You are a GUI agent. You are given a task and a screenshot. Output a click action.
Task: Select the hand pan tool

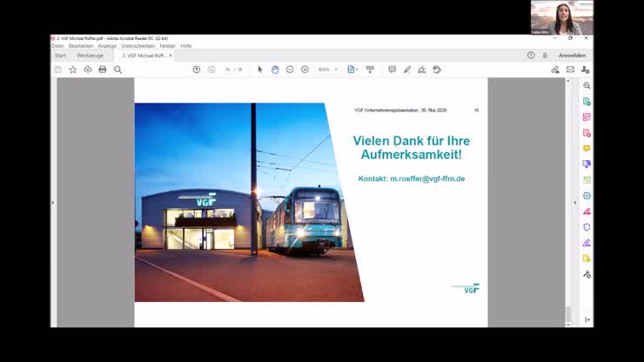pyautogui.click(x=275, y=70)
